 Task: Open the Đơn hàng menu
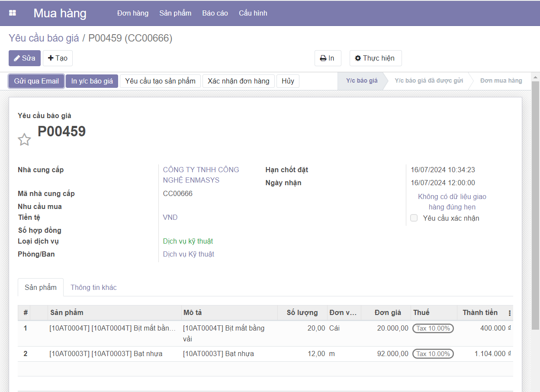(x=132, y=13)
